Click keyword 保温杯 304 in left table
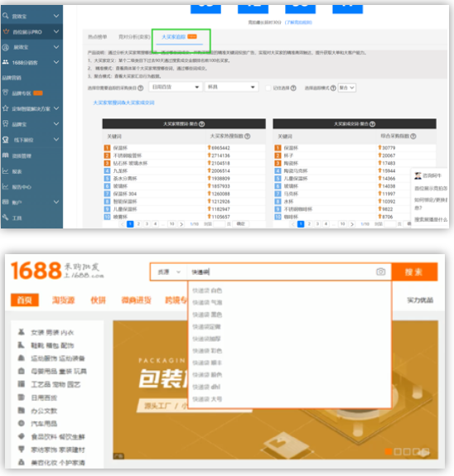This screenshot has width=454, height=476. pyautogui.click(x=125, y=194)
